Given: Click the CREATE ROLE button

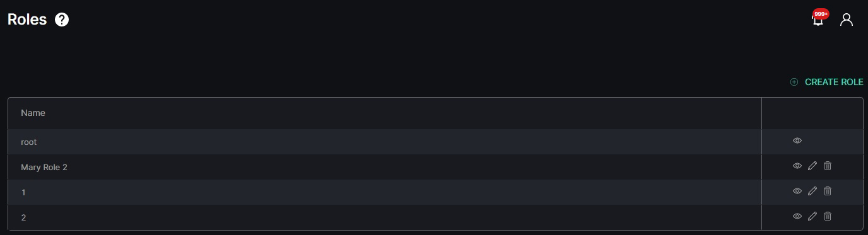Looking at the screenshot, I should [x=826, y=82].
